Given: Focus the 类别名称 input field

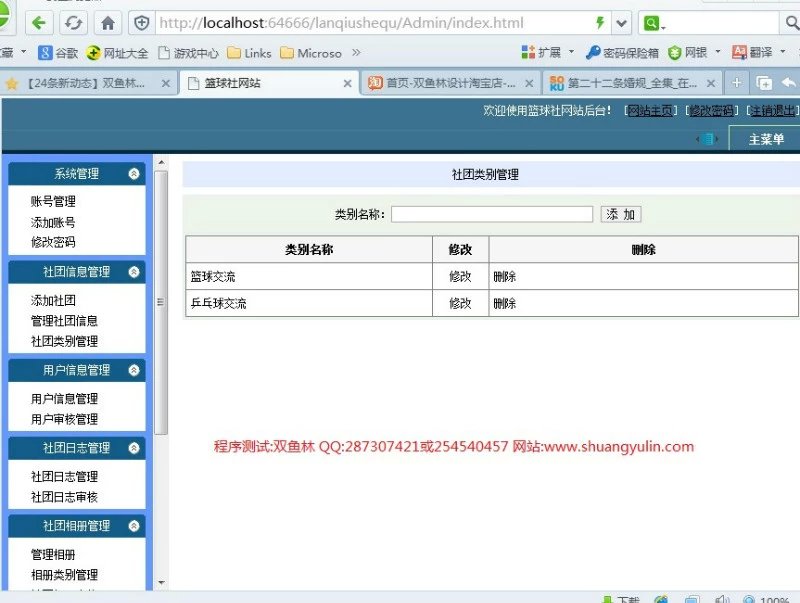Looking at the screenshot, I should click(492, 214).
